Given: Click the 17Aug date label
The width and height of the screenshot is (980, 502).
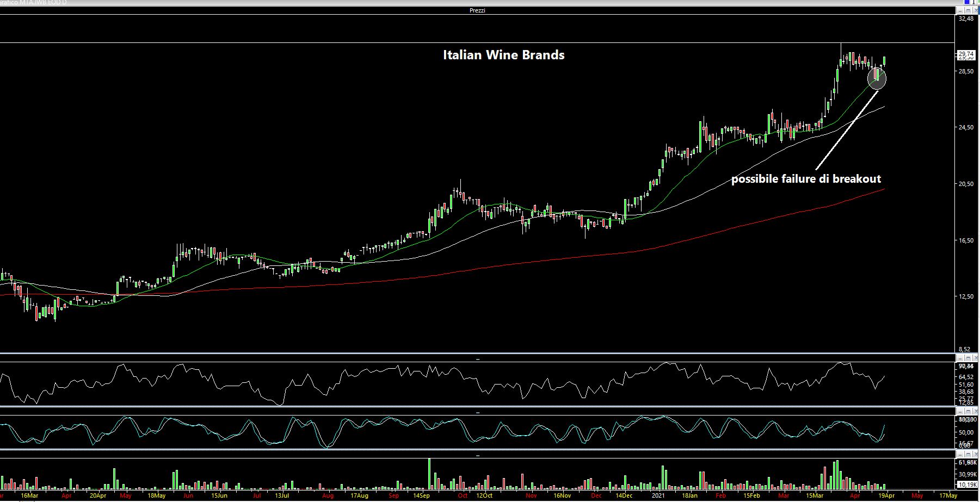Looking at the screenshot, I should 359,496.
